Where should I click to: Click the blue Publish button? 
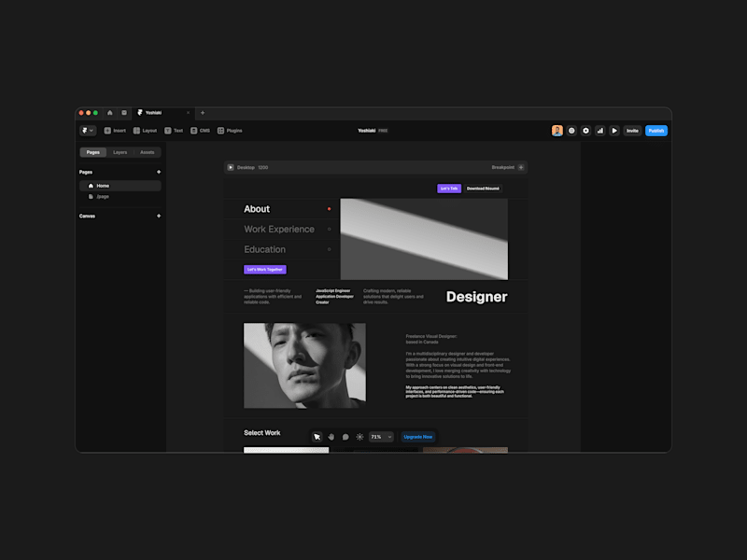click(x=656, y=131)
